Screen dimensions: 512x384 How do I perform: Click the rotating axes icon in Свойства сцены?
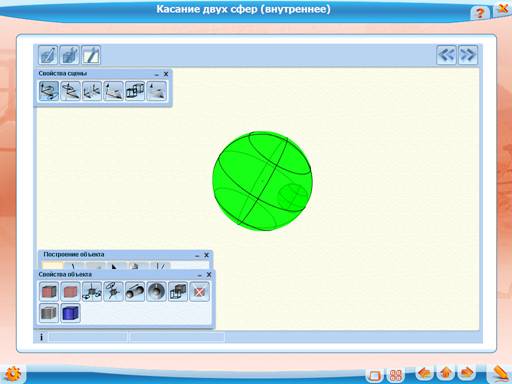pos(70,91)
